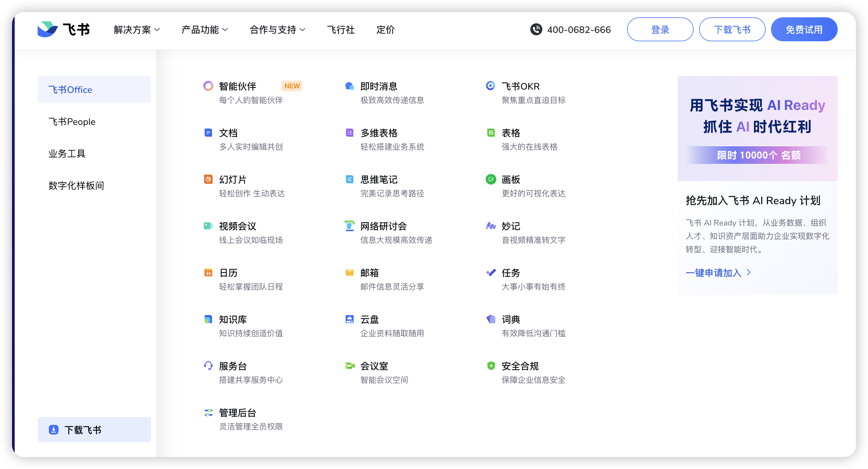The image size is (868, 469).
Task: Click the 妙记 waveform icon
Action: click(491, 226)
